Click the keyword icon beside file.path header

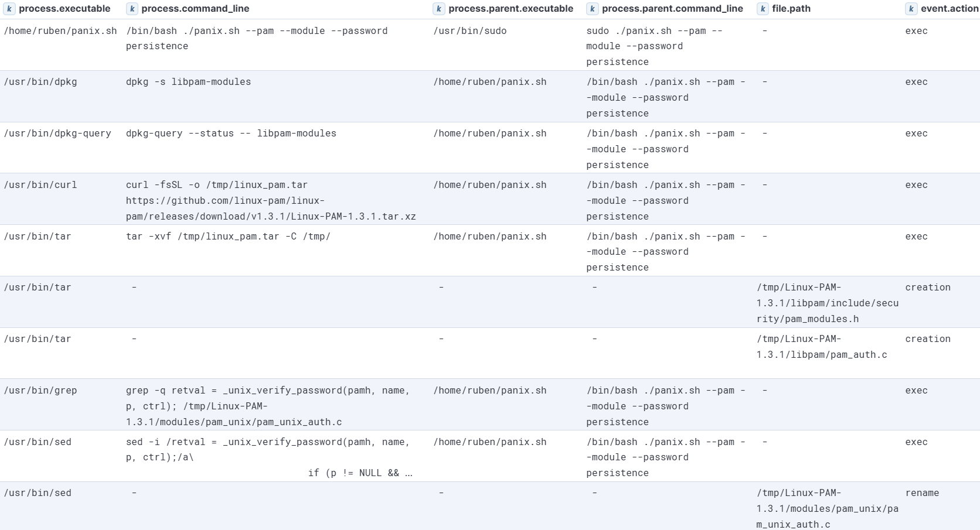(x=762, y=9)
